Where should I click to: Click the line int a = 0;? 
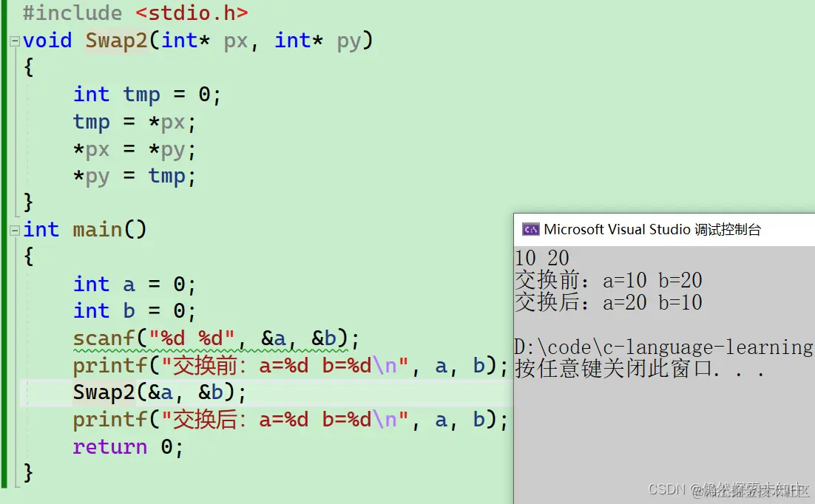[x=134, y=285]
